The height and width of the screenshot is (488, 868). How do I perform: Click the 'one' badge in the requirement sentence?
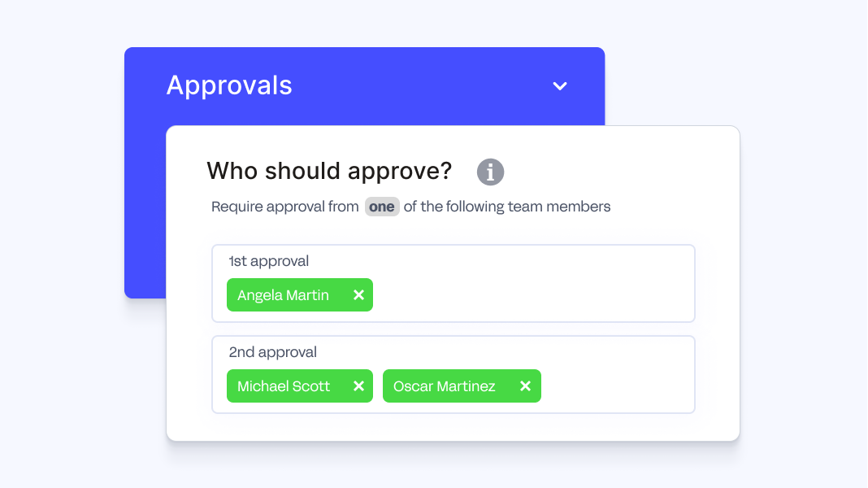pyautogui.click(x=382, y=207)
